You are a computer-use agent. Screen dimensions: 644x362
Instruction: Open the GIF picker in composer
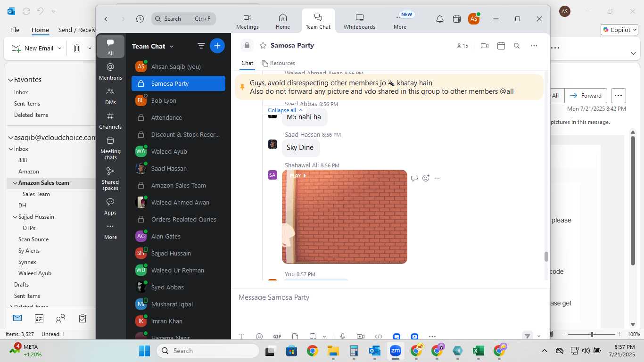[277, 337]
